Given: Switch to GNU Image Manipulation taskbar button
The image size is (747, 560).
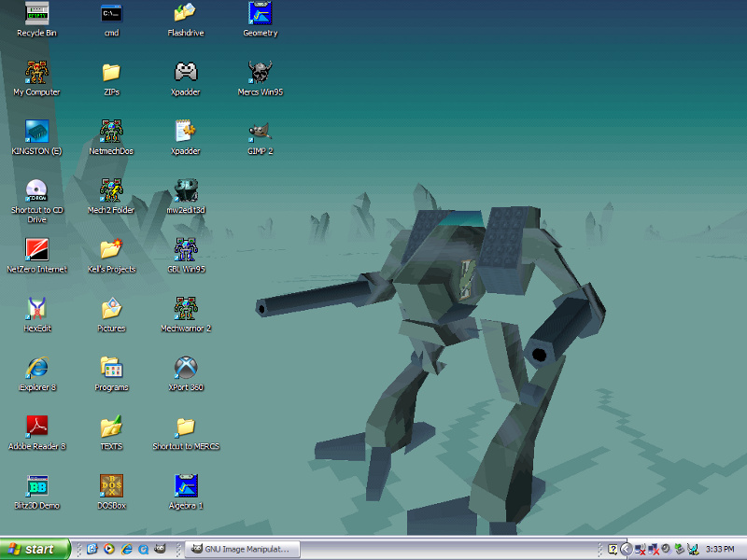Looking at the screenshot, I should (241, 549).
